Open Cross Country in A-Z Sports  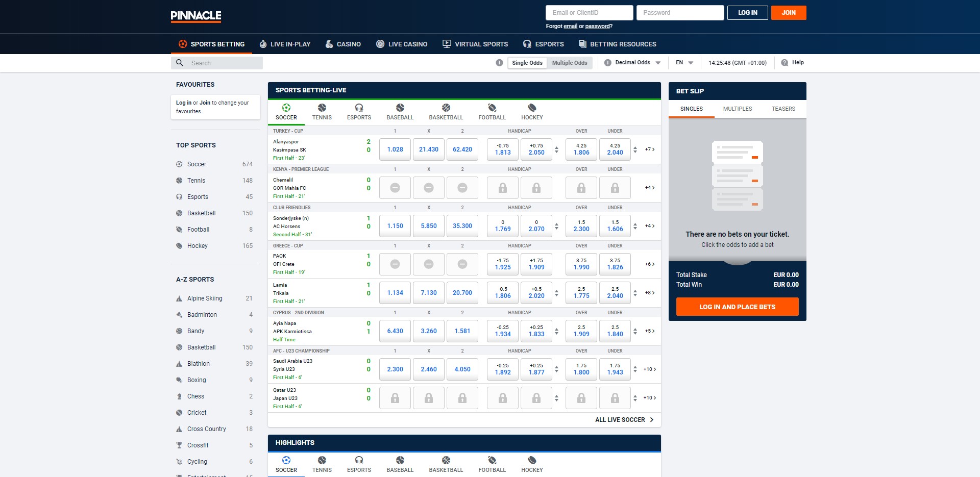(x=214, y=429)
